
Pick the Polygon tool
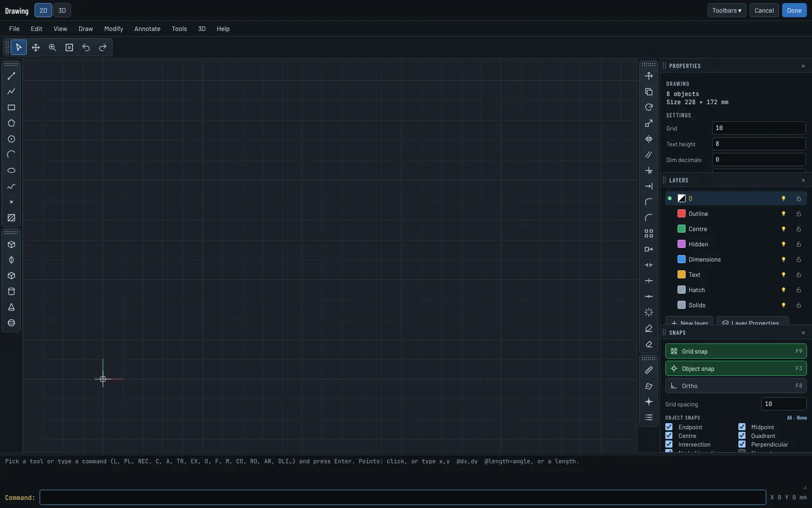(11, 123)
